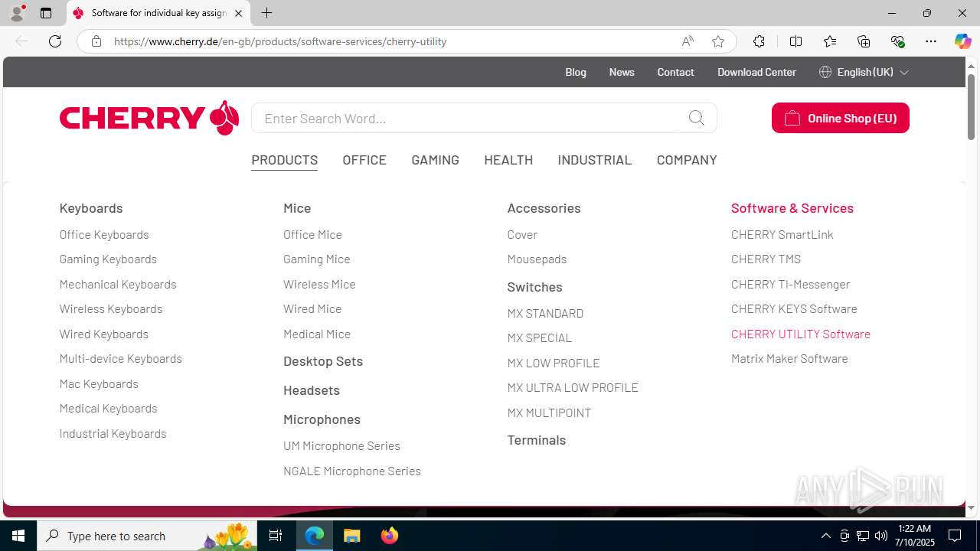This screenshot has height=551, width=980.
Task: Open the OFFICE menu
Action: (364, 160)
